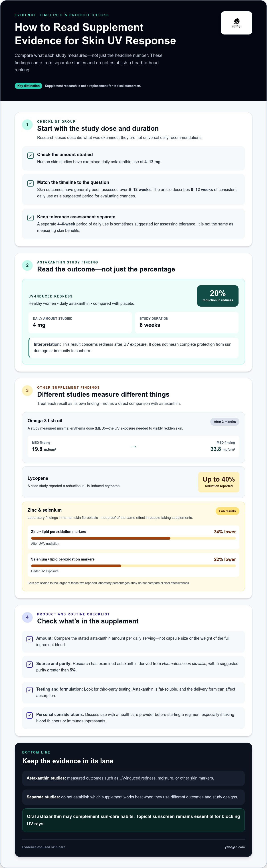Click the Zinc lipid peroxidation bar
The width and height of the screenshot is (267, 868).
pos(133,538)
